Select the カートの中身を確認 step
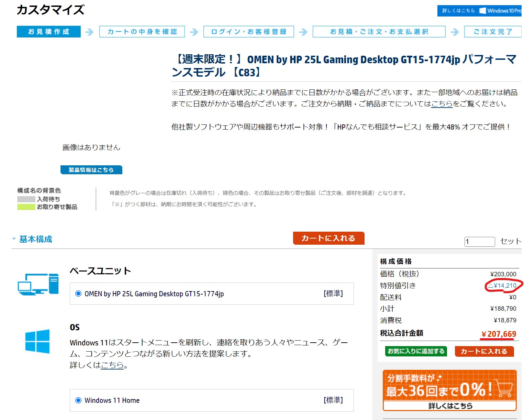The height and width of the screenshot is (420, 524). pyautogui.click(x=142, y=32)
